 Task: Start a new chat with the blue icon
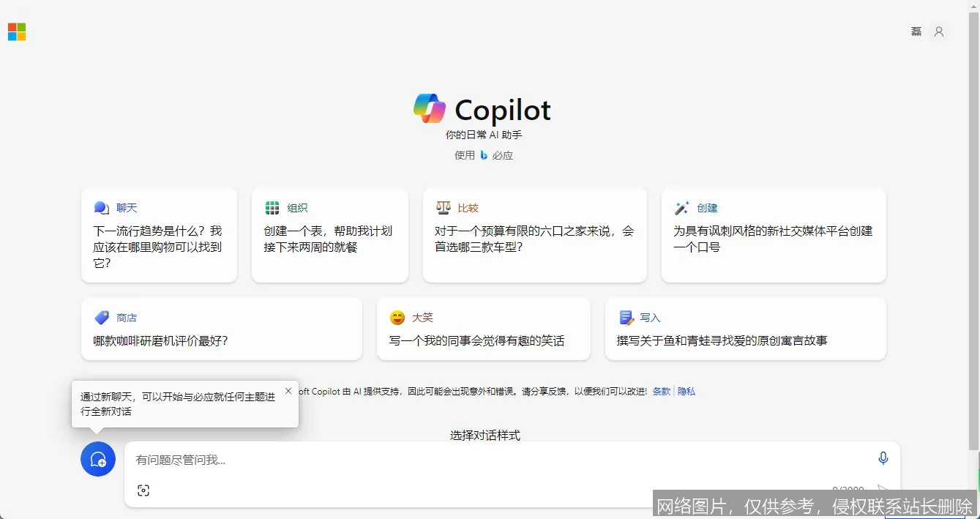[x=97, y=459]
